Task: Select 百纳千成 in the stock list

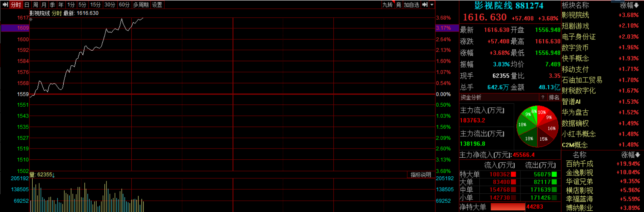Action: click(579, 164)
